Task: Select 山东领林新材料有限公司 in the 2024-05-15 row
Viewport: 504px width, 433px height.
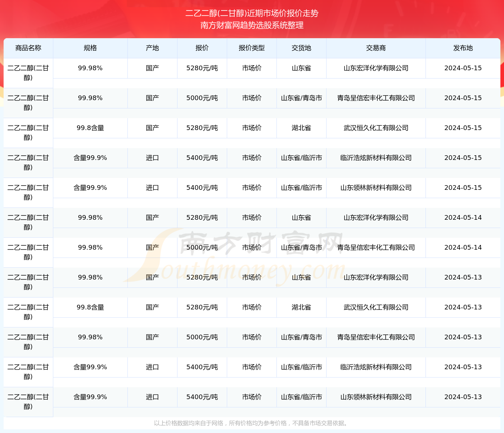Action: coord(376,188)
